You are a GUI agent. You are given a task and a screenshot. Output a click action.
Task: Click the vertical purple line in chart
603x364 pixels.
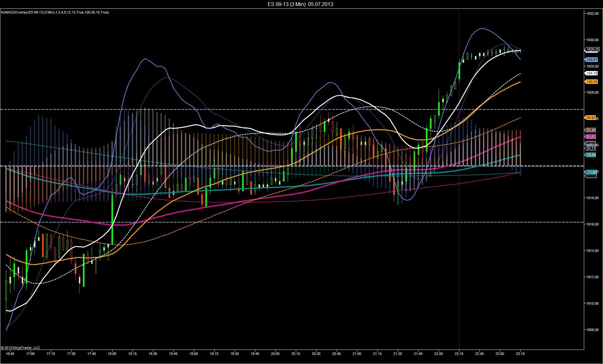click(459, 251)
